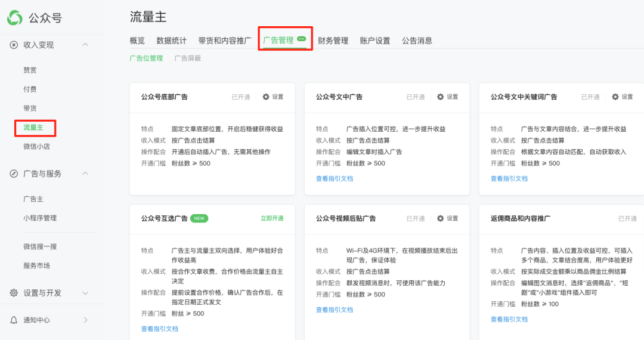
Task: Click the 公众号互选广告 card title
Action: point(165,218)
